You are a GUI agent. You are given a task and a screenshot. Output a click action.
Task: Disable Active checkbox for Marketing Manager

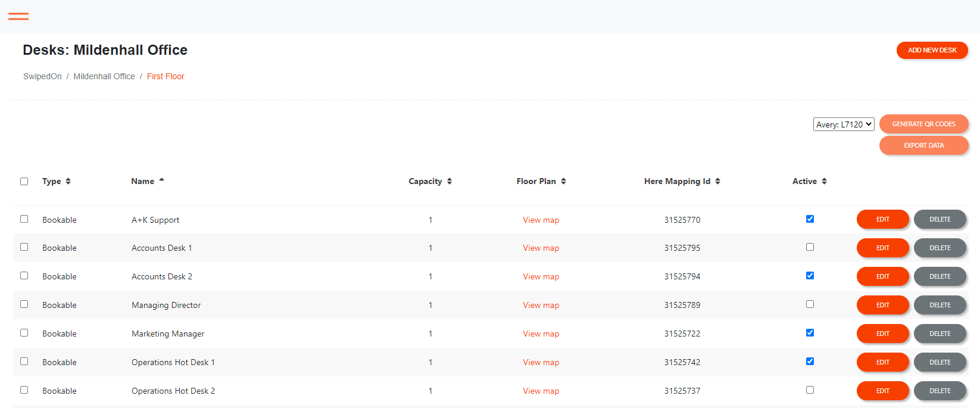[810, 333]
